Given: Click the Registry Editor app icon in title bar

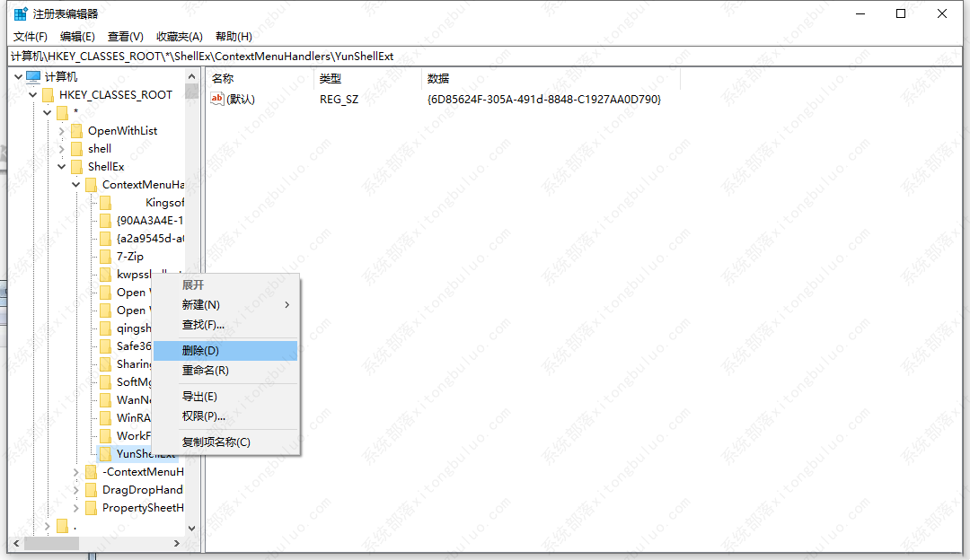Looking at the screenshot, I should [x=20, y=13].
